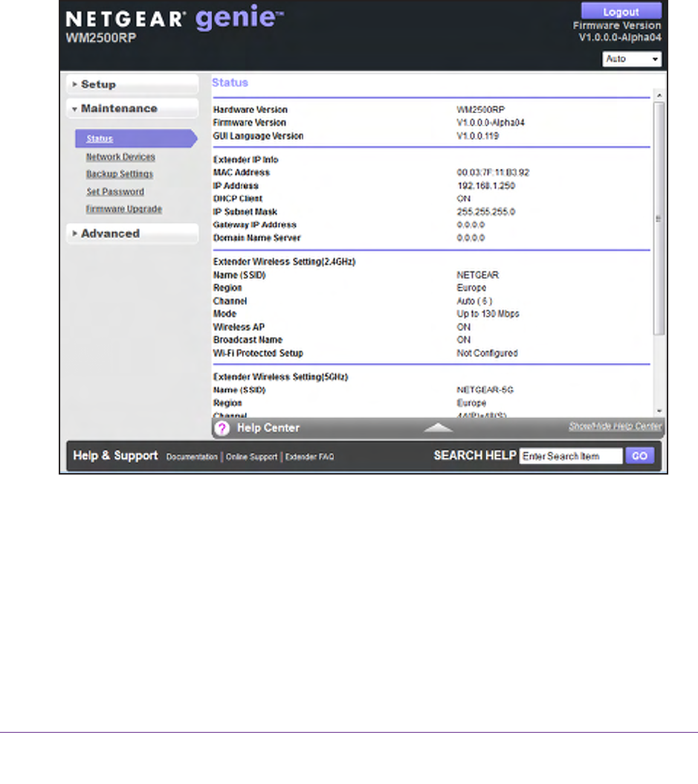Click the Help & Support heading
This screenshot has height=784, width=698.
coord(115,455)
